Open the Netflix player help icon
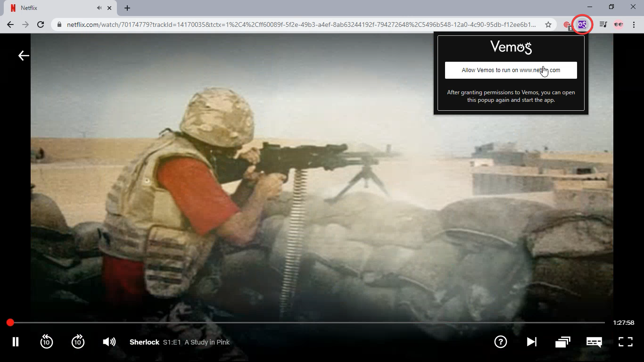 click(500, 342)
